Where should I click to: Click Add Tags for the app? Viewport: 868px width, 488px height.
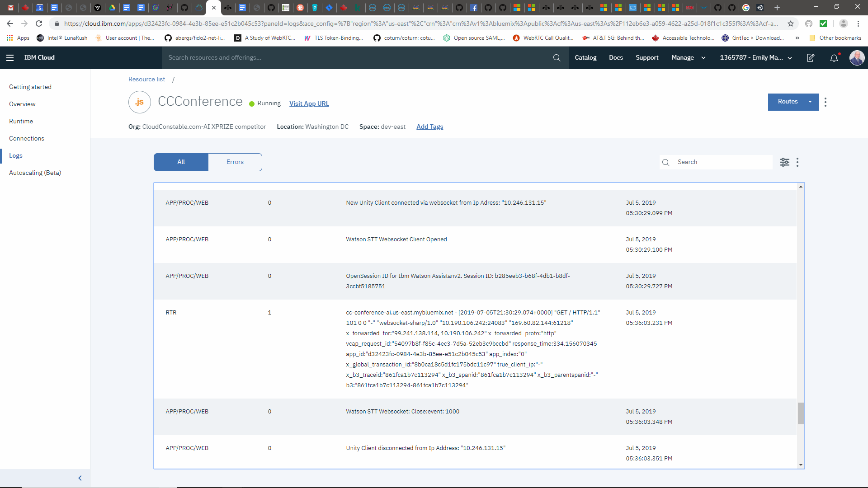(429, 127)
